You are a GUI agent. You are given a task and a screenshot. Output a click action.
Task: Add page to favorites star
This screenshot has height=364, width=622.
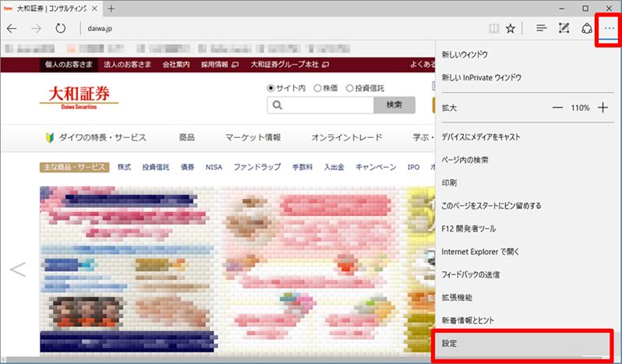[x=511, y=29]
